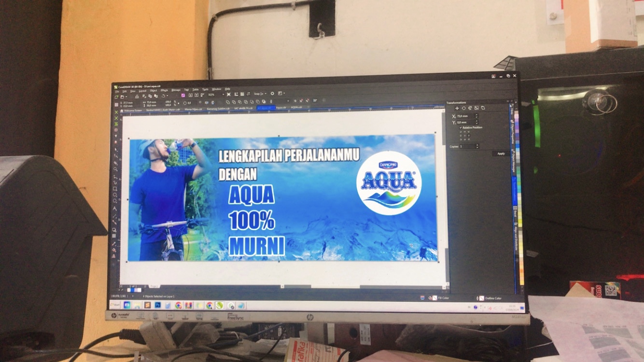Screen dimensions: 644x362
Task: Click the Apply button in Transformations
Action: [501, 153]
